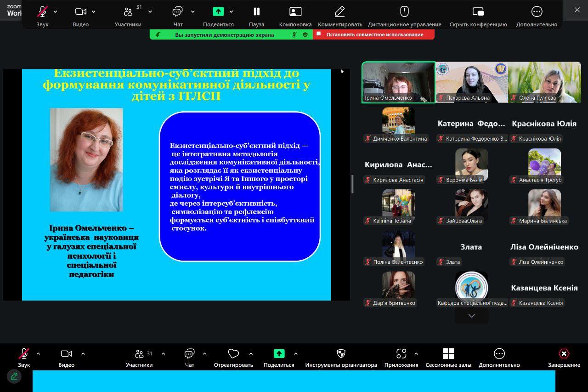Screen dimensions: 588x392
Task: Click the Дистанционное управление mouse icon
Action: [404, 12]
